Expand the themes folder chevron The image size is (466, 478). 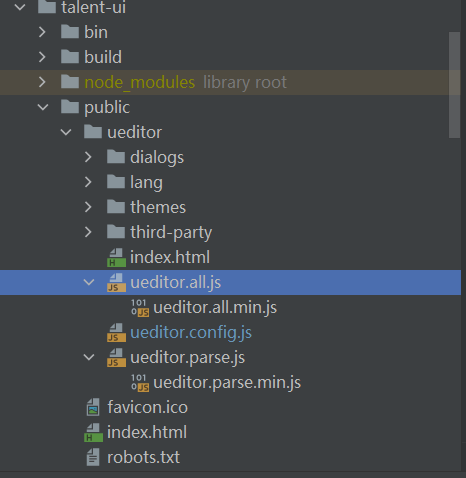(88, 207)
